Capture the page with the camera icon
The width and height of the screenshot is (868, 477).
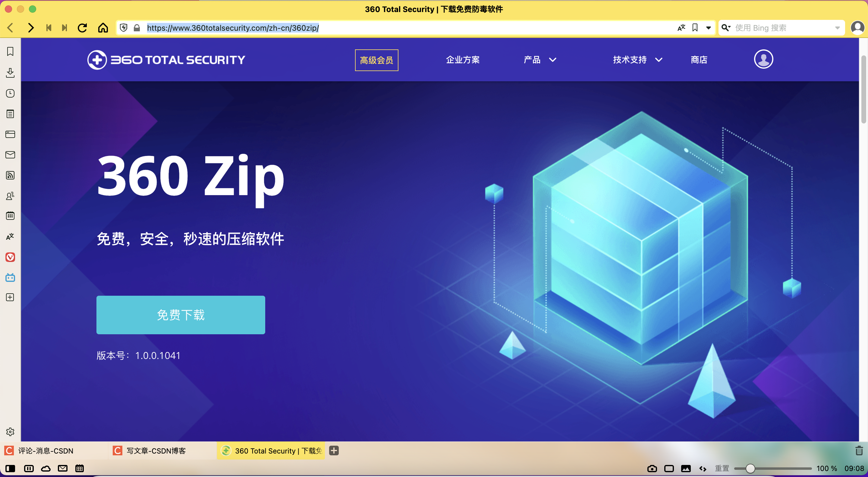point(652,468)
